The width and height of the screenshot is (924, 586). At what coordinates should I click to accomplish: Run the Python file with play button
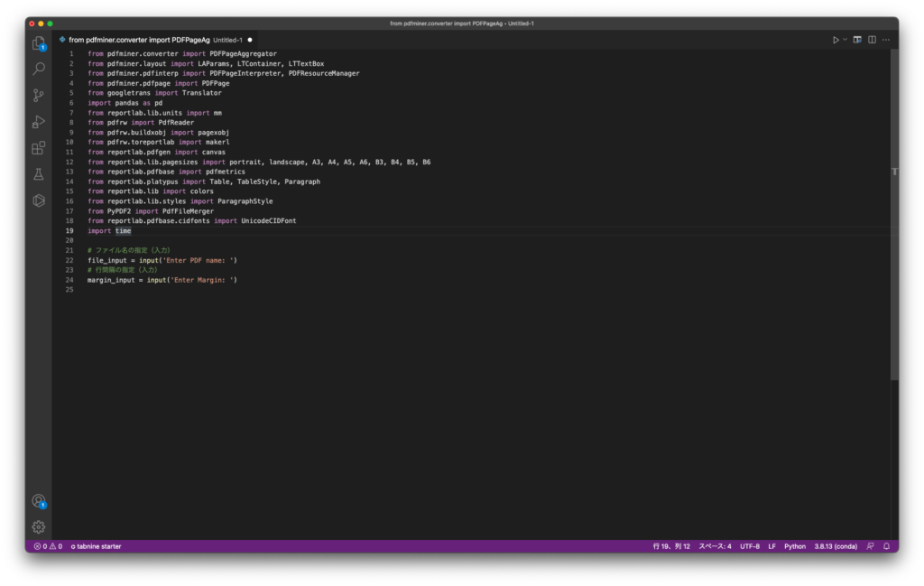coord(836,40)
